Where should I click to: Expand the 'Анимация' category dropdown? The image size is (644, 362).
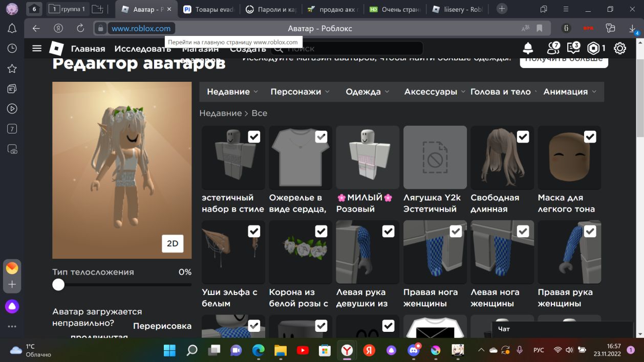[x=570, y=92]
